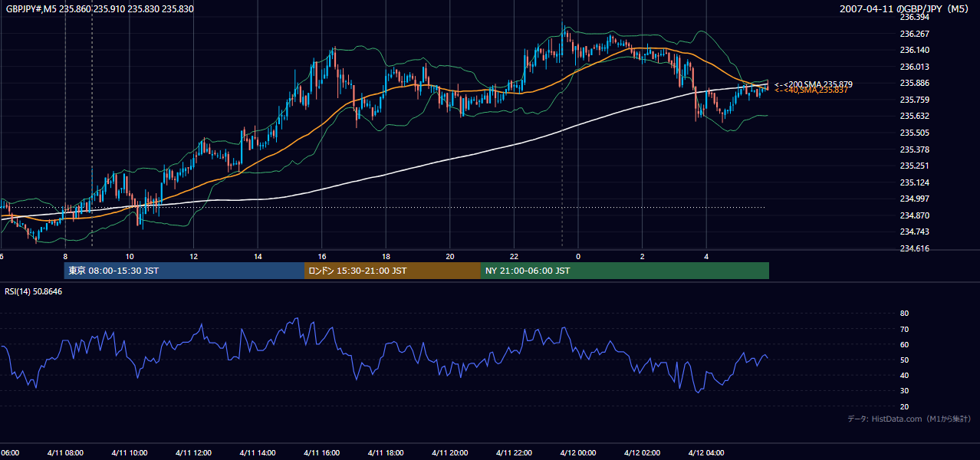Click RSI scale value 50
980x460 pixels.
point(905,360)
